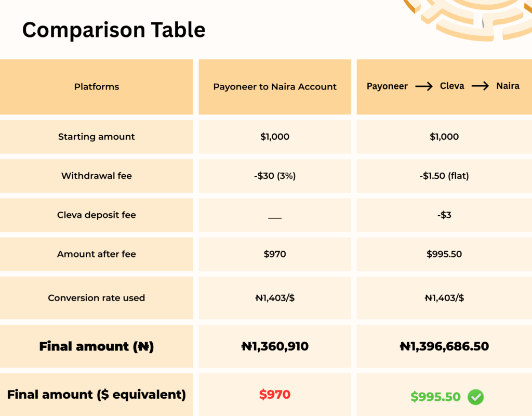Select the Comparison Table heading
532x416 pixels.
pos(114,30)
